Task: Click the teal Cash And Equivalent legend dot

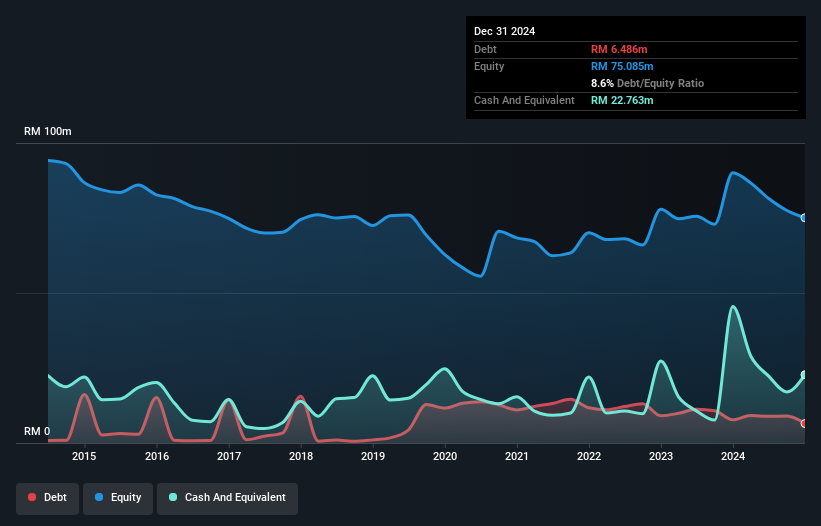Action: (x=173, y=497)
